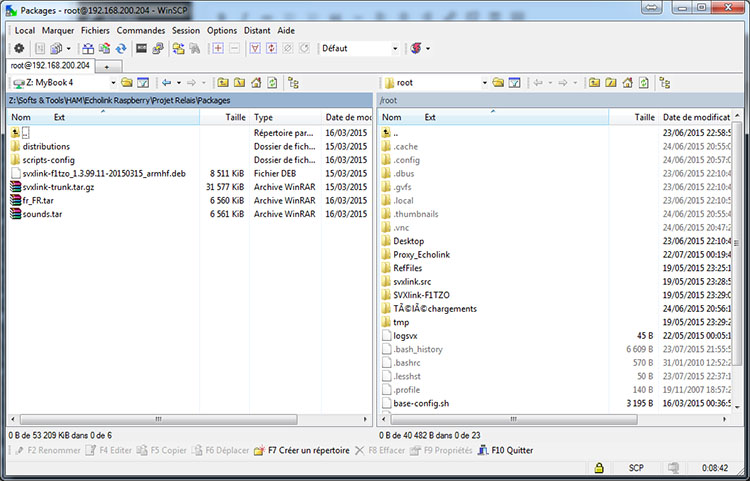This screenshot has width=750, height=481.
Task: Select the root@192.168.200.204 session tab
Action: pyautogui.click(x=50, y=66)
